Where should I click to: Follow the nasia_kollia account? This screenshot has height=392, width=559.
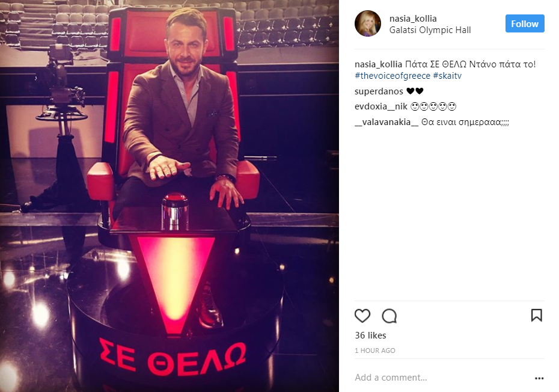(525, 23)
